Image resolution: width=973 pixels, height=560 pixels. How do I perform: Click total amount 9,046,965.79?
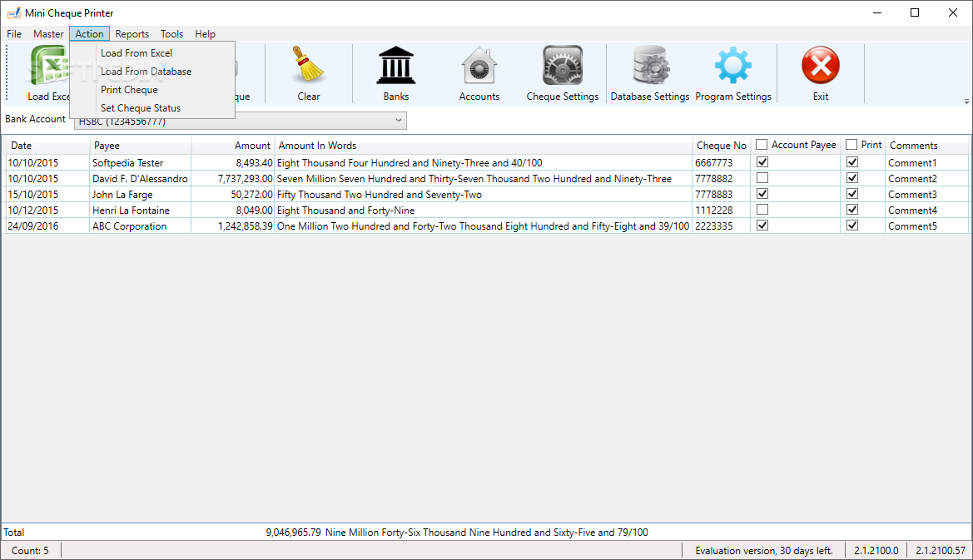click(x=294, y=532)
